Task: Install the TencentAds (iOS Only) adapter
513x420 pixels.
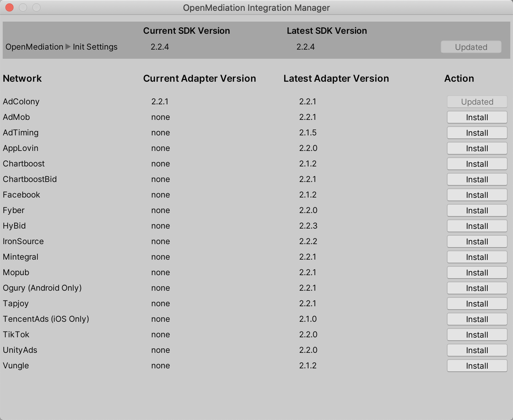Action: tap(477, 319)
